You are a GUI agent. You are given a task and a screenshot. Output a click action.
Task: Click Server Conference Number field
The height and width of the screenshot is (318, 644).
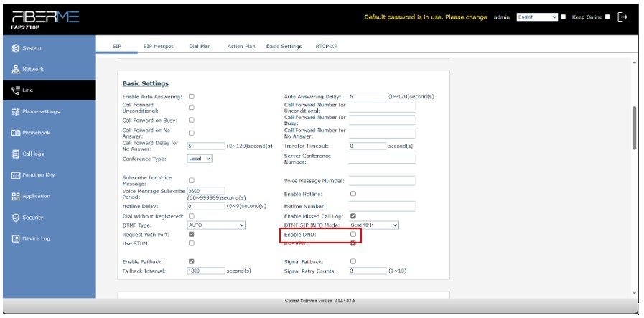[x=382, y=159]
